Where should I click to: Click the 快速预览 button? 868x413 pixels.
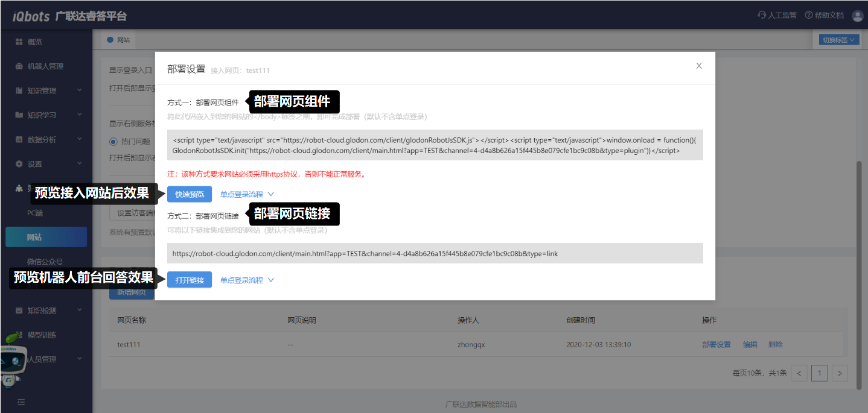click(x=190, y=194)
